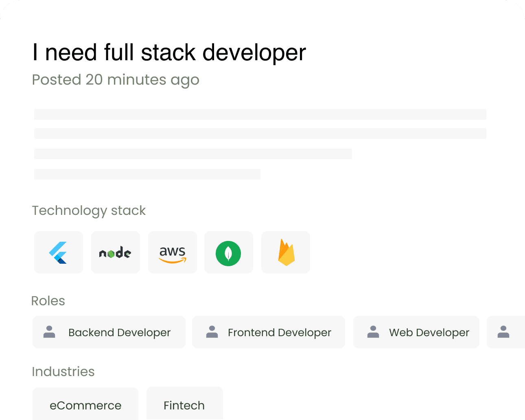
Task: Select the Frontend Developer role
Action: (x=269, y=332)
